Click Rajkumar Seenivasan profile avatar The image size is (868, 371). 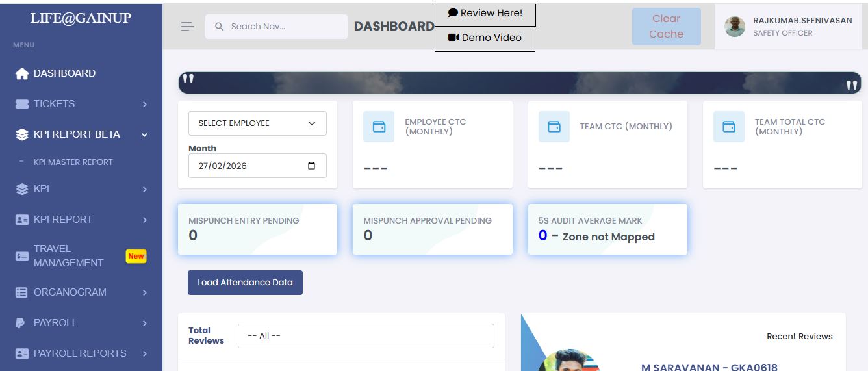(735, 27)
